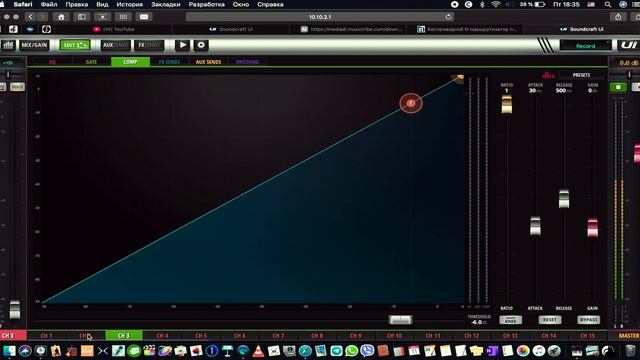The height and width of the screenshot is (360, 640).
Task: Click the RATIO fader handle
Action: pyautogui.click(x=507, y=104)
